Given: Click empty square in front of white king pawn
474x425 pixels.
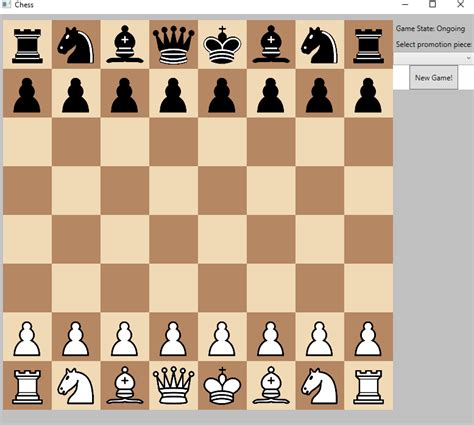Looking at the screenshot, I should [222, 288].
